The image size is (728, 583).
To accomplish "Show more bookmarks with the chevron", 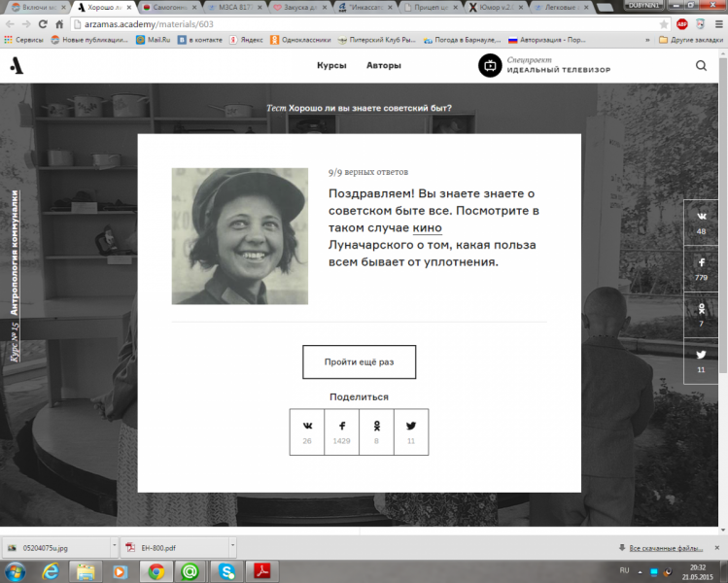I will (647, 40).
